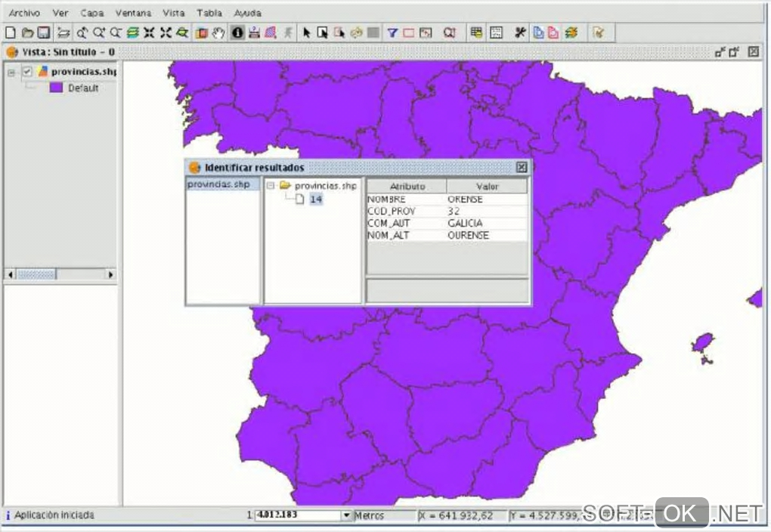
Task: Open the Capa menu
Action: (x=92, y=13)
